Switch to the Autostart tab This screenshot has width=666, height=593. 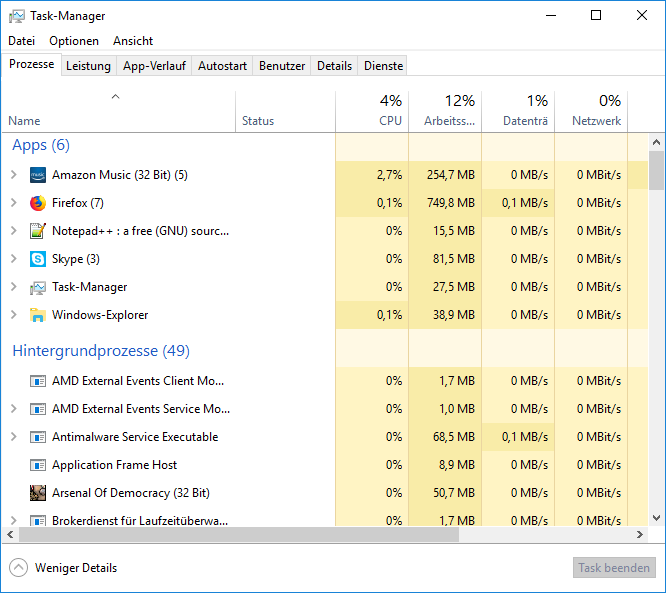coord(222,66)
